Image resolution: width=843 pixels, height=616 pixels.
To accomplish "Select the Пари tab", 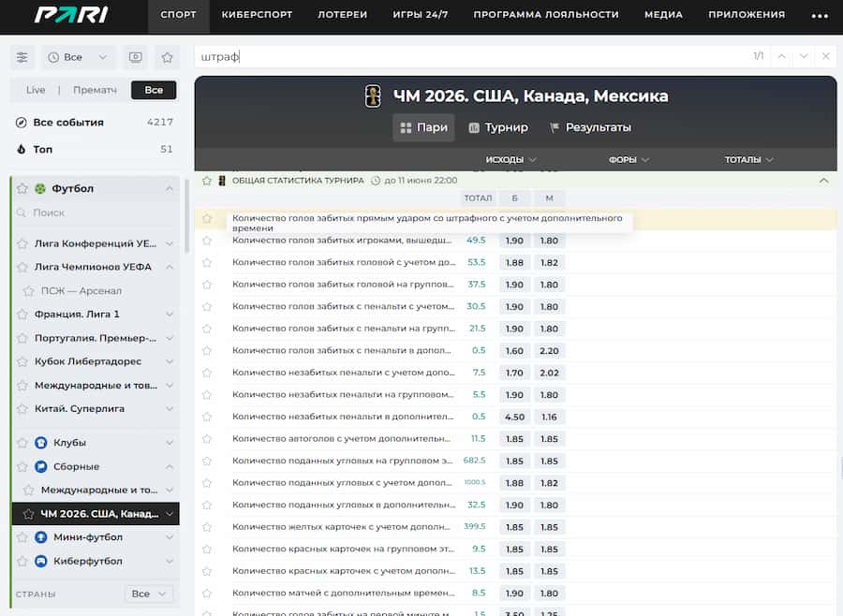I will tap(423, 127).
